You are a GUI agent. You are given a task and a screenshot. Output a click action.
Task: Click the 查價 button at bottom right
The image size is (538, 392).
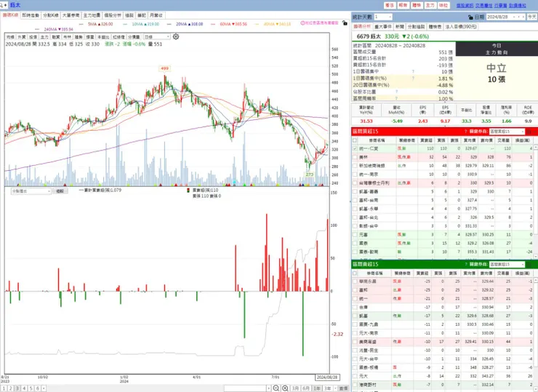(343, 388)
